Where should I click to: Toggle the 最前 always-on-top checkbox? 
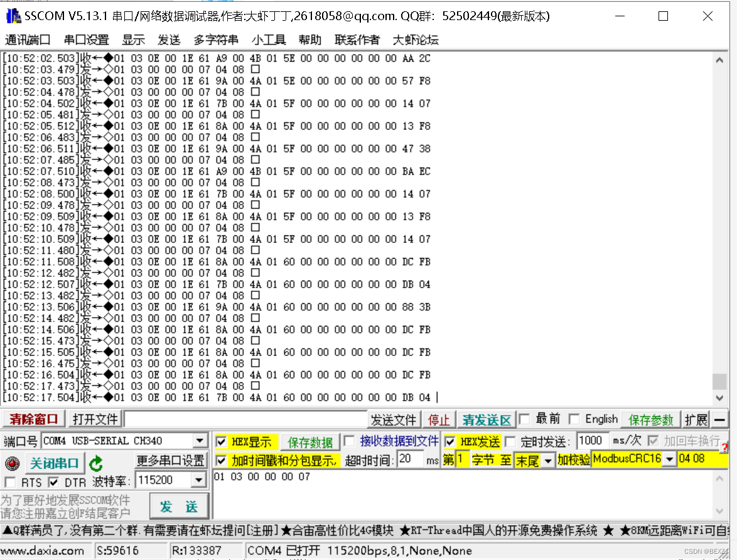pyautogui.click(x=525, y=419)
